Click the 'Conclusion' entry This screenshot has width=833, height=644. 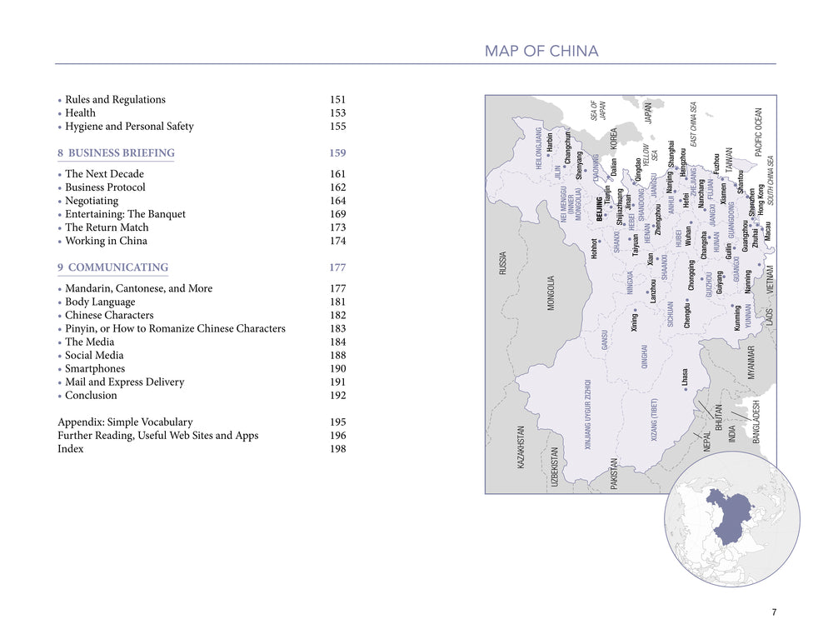pyautogui.click(x=90, y=396)
